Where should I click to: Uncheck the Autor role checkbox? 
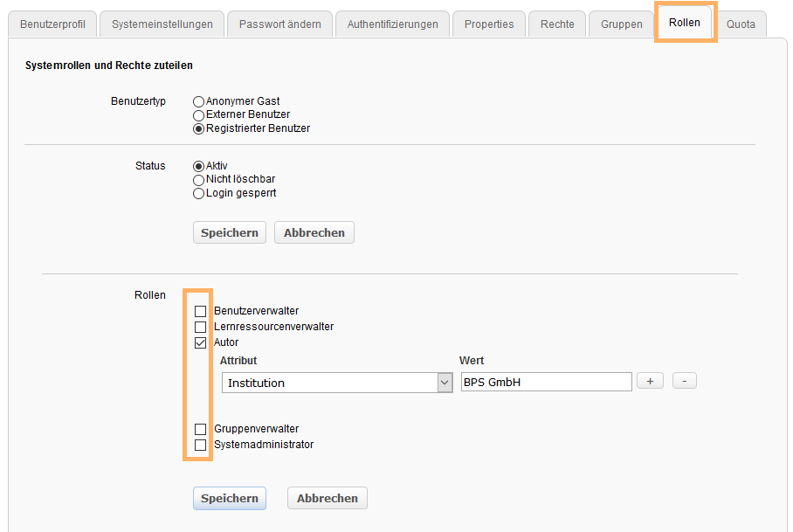[201, 342]
